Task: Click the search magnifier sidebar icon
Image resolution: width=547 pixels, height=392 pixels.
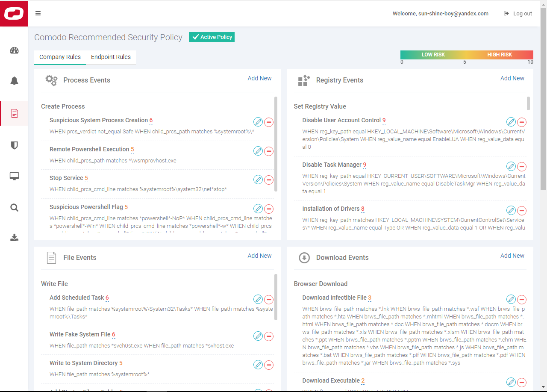Action: point(14,208)
